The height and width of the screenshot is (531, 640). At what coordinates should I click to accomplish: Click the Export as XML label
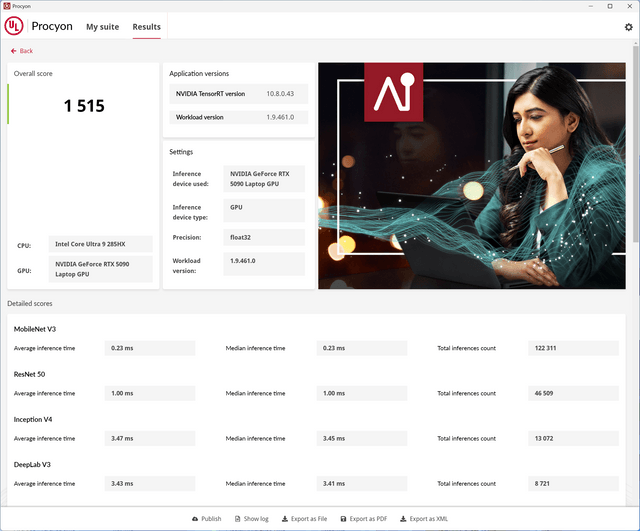429,519
